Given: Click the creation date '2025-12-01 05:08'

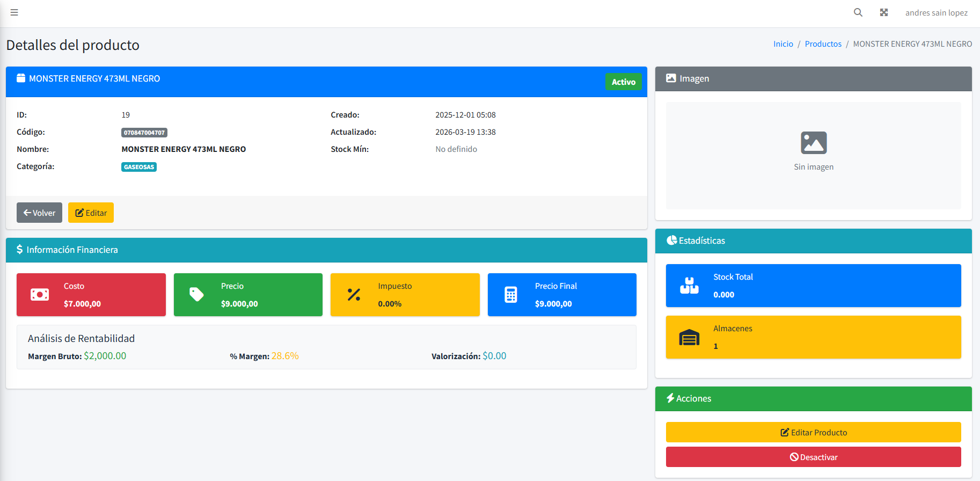Looking at the screenshot, I should 465,115.
